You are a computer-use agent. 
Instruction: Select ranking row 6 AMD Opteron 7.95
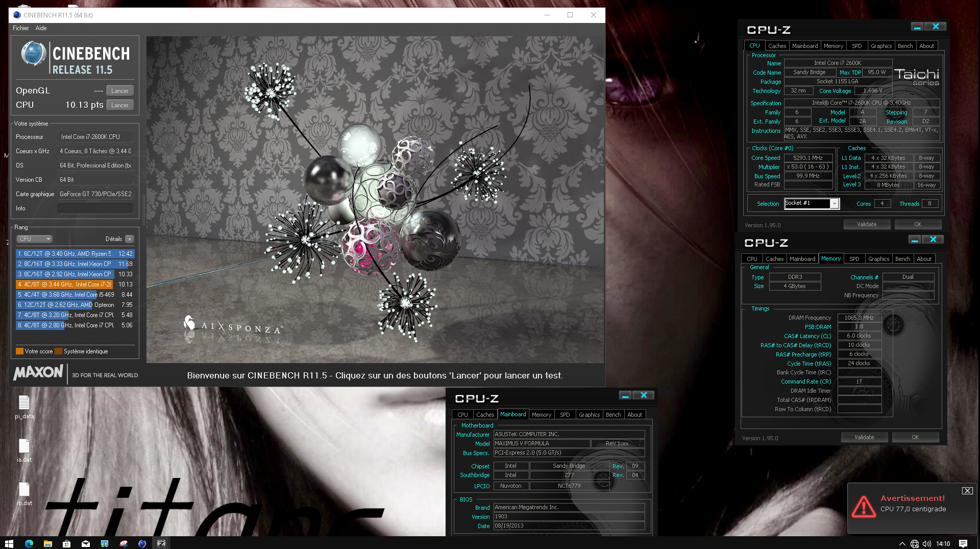(75, 304)
